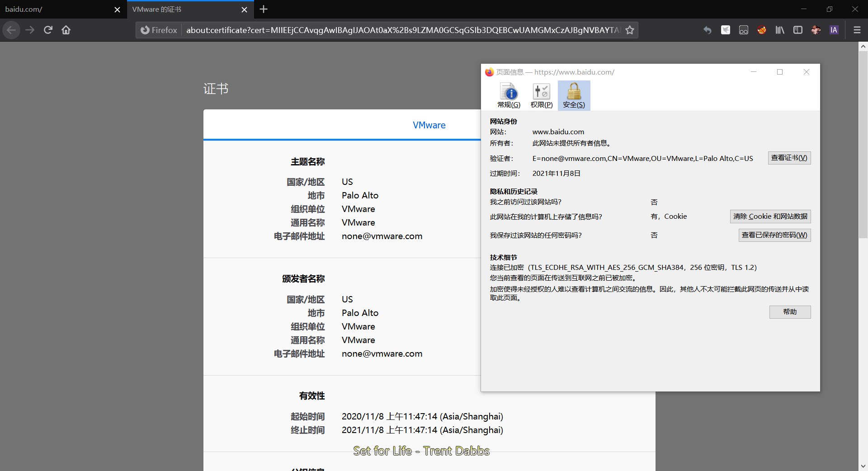Select the VMware certificate tab in page
This screenshot has width=868, height=471.
(x=429, y=125)
